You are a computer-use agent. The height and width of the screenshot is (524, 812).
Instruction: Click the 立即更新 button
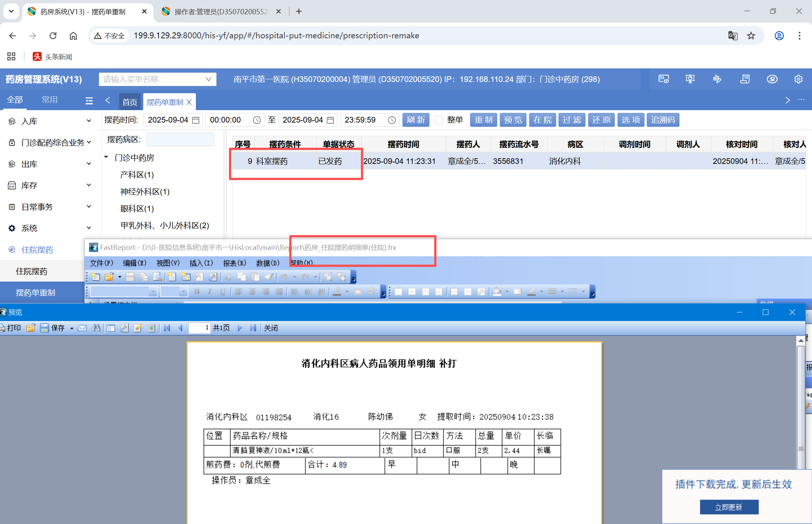point(729,507)
